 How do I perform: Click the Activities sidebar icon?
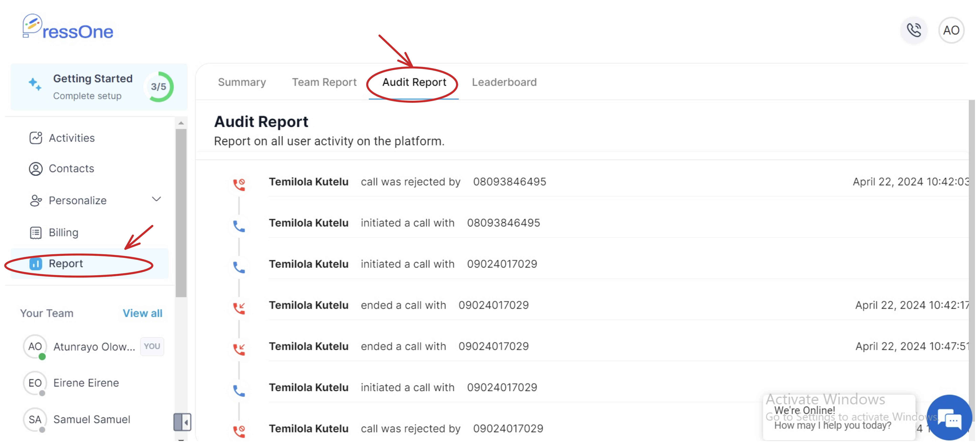[x=36, y=138]
